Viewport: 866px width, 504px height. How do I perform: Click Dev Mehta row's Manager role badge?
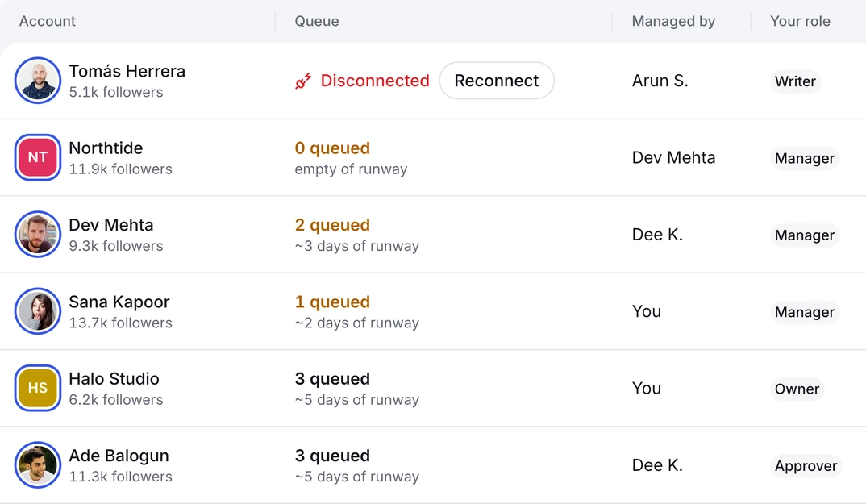tap(804, 235)
